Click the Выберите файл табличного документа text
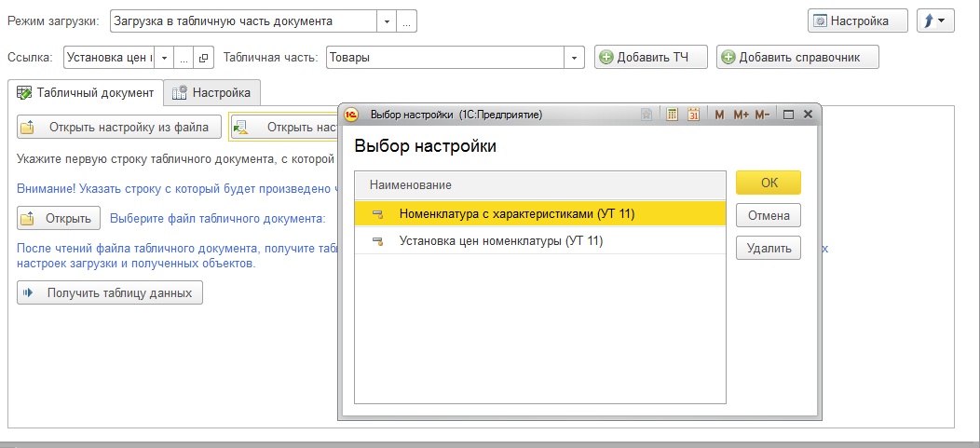Image resolution: width=980 pixels, height=448 pixels. click(x=217, y=219)
